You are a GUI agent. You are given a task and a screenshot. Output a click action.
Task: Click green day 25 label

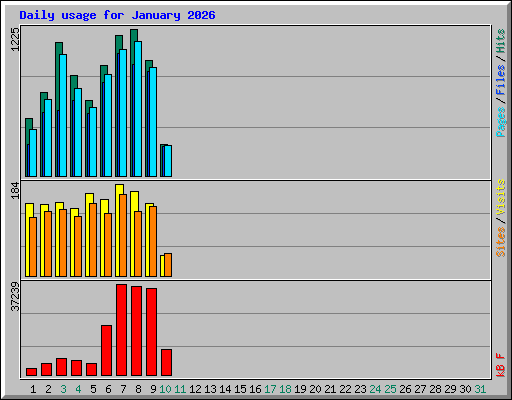(x=390, y=389)
